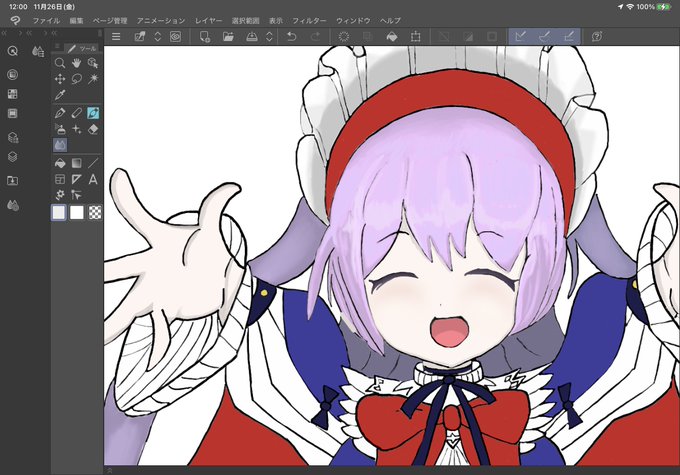Open the フィルター menu
The width and height of the screenshot is (680, 475).
[x=309, y=20]
